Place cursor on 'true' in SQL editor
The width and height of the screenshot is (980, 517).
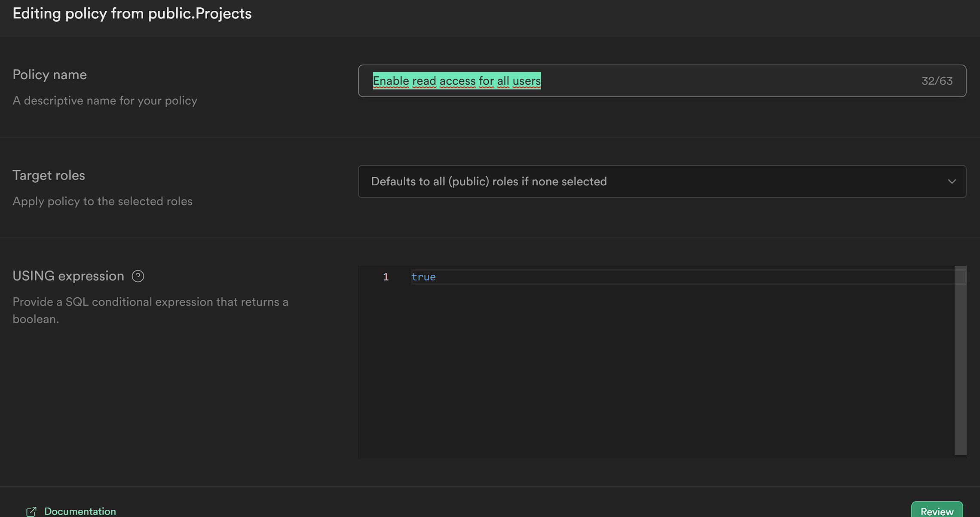[x=423, y=277]
